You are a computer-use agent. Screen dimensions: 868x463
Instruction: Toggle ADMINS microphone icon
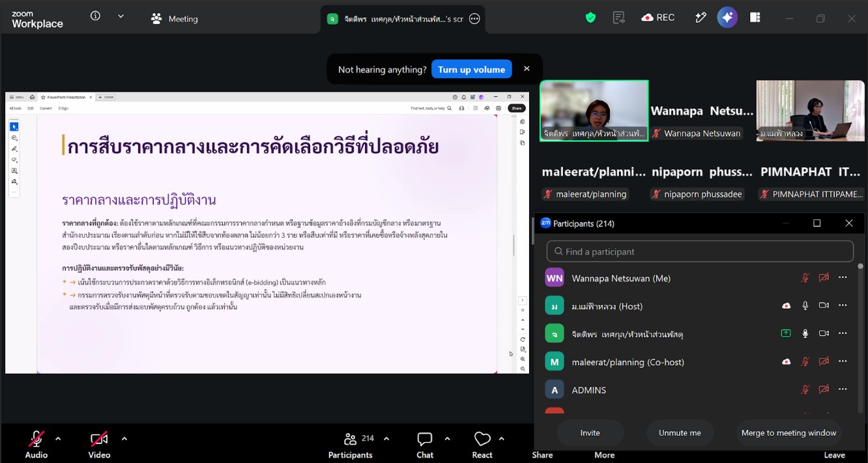click(805, 389)
